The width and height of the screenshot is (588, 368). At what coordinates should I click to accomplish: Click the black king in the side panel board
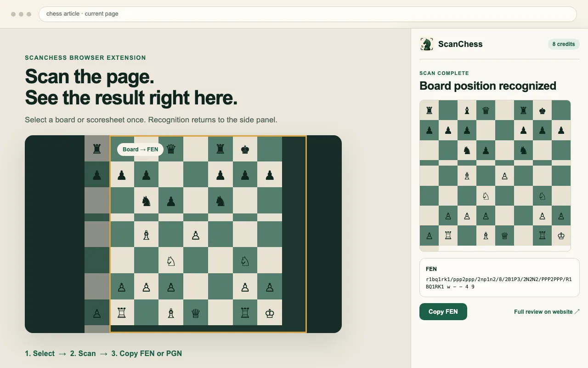click(542, 110)
